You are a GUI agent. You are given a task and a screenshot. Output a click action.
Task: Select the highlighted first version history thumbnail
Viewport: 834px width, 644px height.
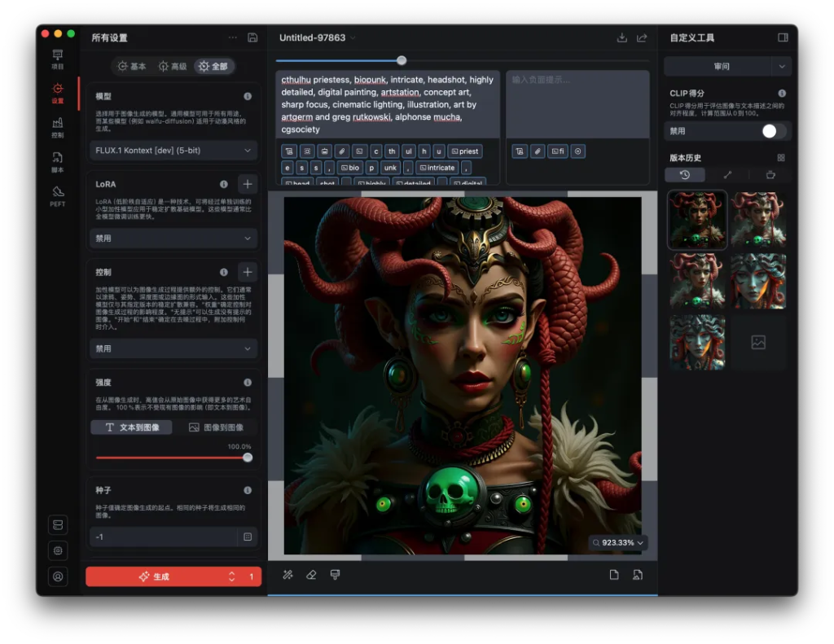coord(697,220)
